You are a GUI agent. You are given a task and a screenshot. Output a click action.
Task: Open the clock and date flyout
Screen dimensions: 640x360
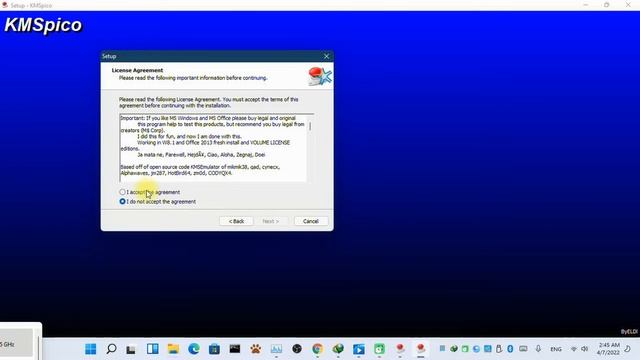608,349
